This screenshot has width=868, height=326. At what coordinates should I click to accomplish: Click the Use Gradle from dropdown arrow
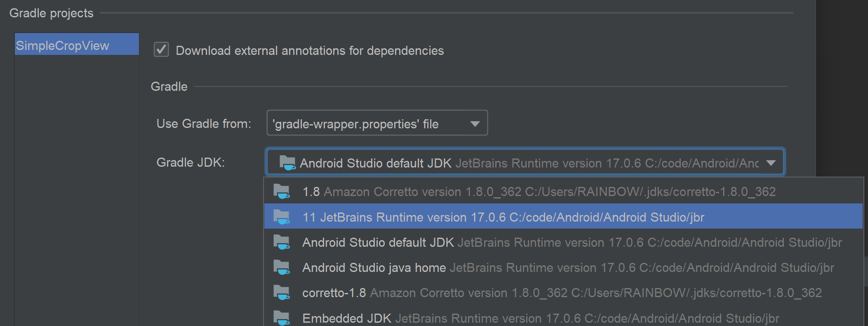point(475,124)
